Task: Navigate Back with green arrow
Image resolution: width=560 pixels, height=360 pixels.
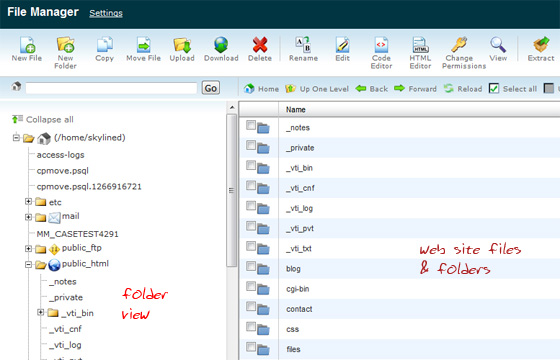Action: point(372,89)
